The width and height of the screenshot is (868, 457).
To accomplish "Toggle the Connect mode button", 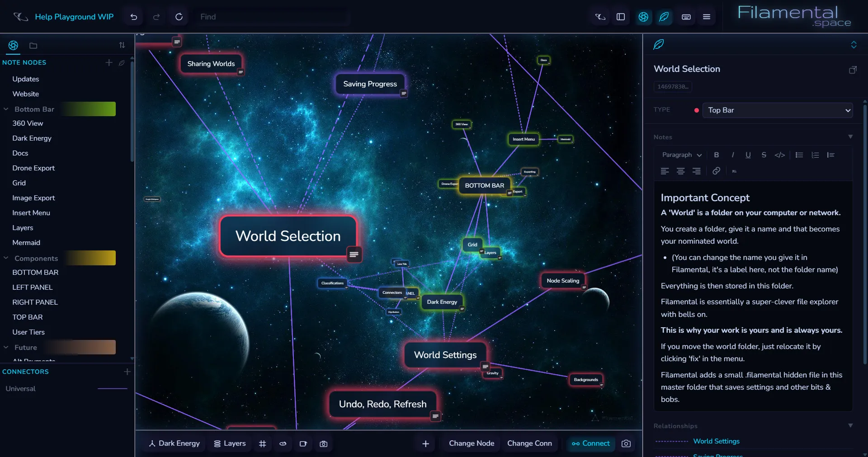I will pos(591,443).
